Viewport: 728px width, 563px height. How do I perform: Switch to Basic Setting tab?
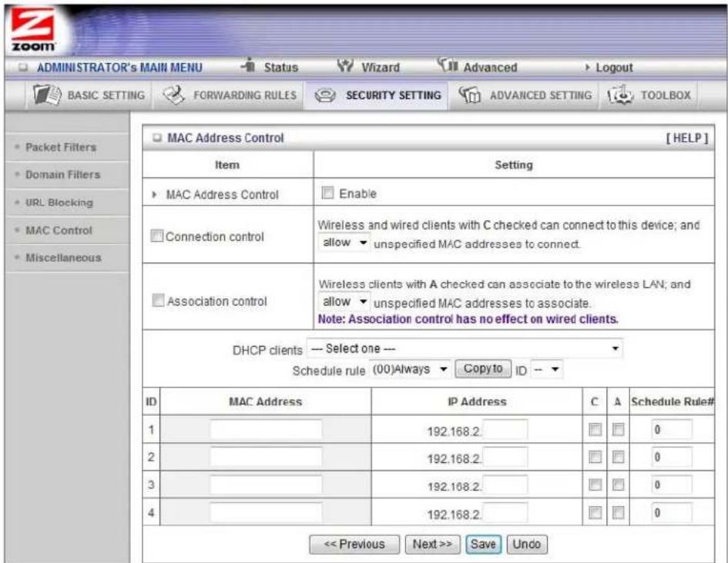[x=89, y=96]
